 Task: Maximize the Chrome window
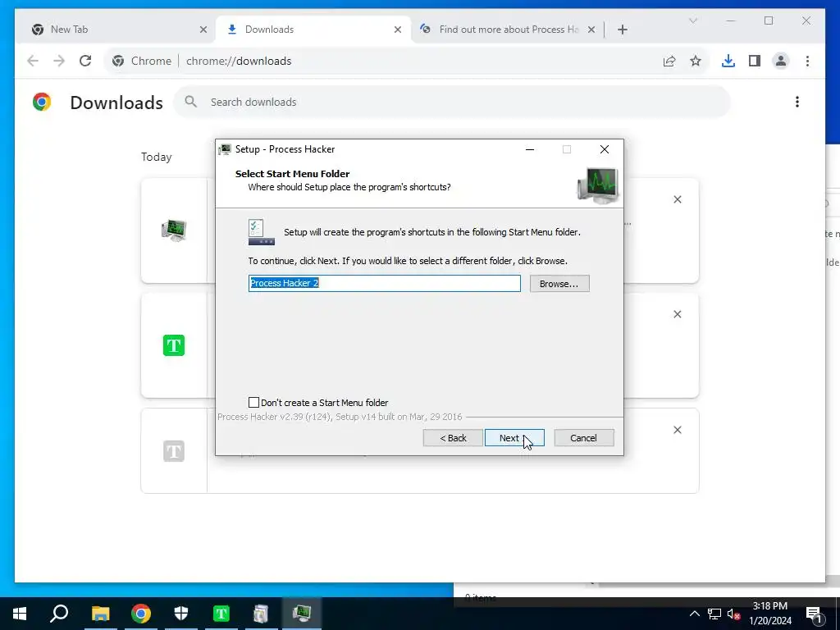(769, 21)
